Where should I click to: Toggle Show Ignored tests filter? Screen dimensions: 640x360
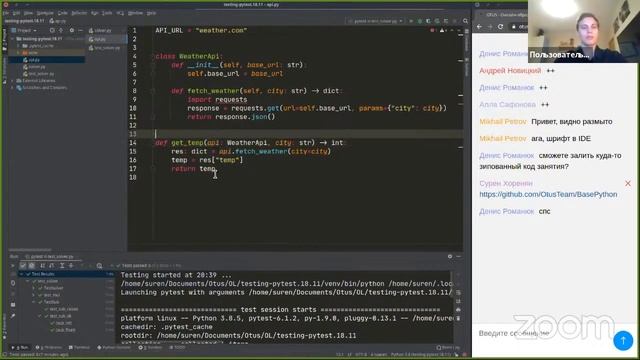point(31,266)
